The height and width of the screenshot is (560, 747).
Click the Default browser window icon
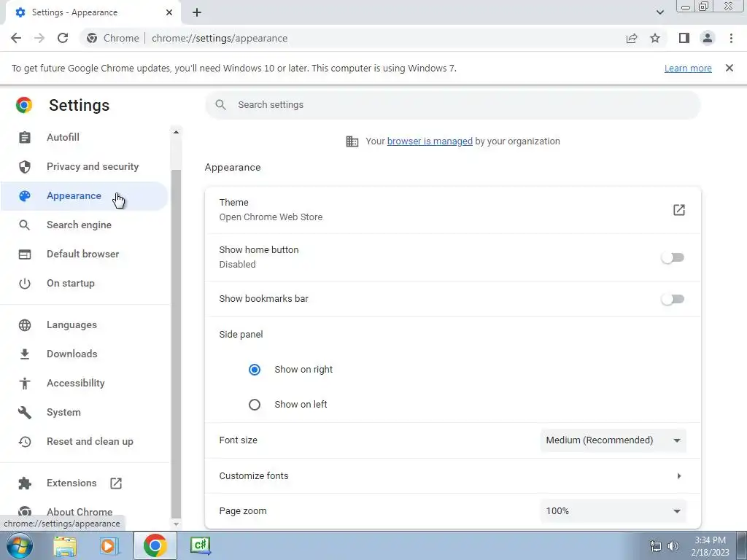point(24,254)
